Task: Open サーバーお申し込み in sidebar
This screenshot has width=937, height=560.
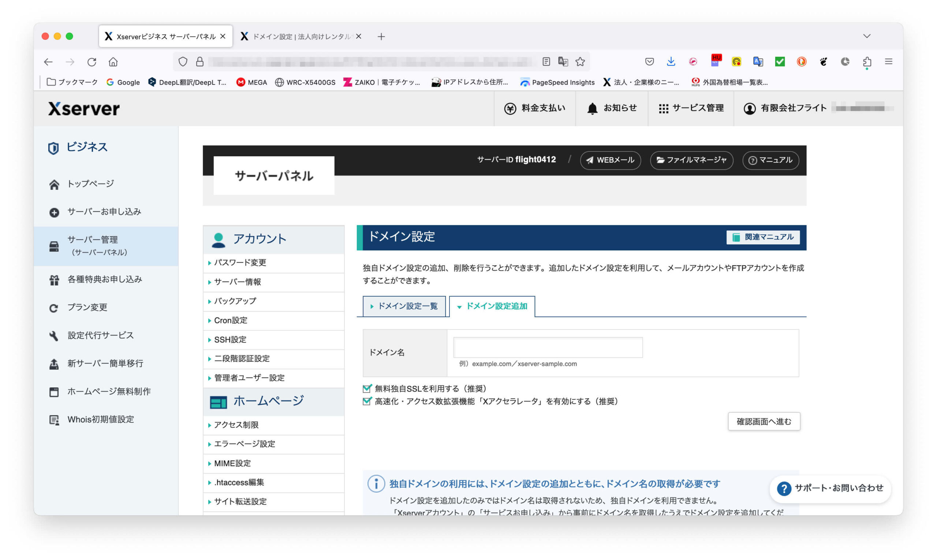Action: 106,212
